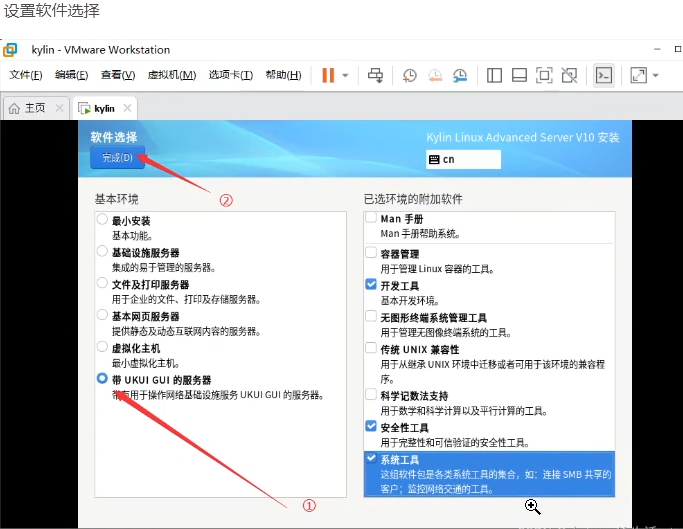
Task: Minimize the VMware Workstation window
Action: pos(657,49)
